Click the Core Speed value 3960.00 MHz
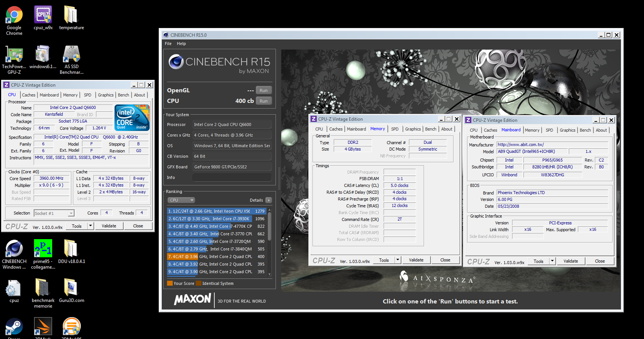644x339 pixels. point(52,178)
